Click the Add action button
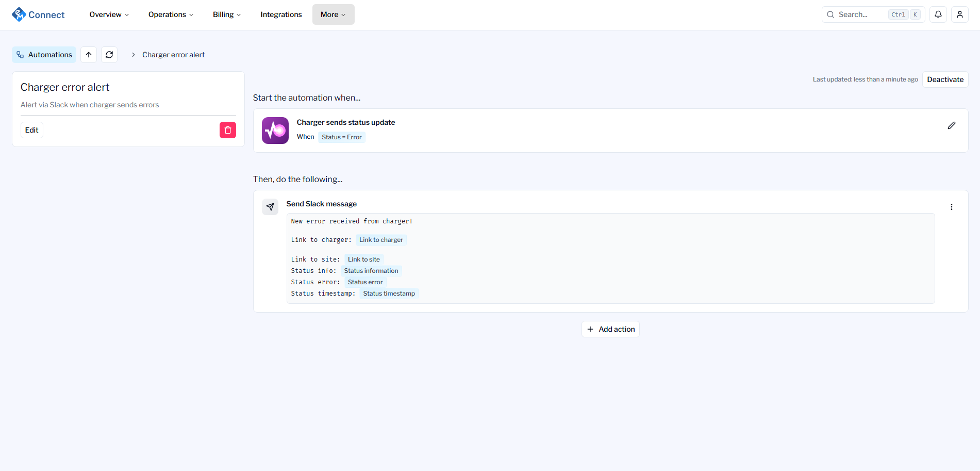This screenshot has width=980, height=471. tap(610, 329)
